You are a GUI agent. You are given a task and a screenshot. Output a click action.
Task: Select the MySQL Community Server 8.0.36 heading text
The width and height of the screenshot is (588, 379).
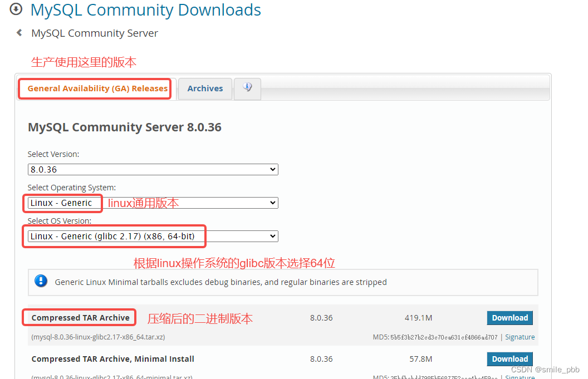click(125, 127)
